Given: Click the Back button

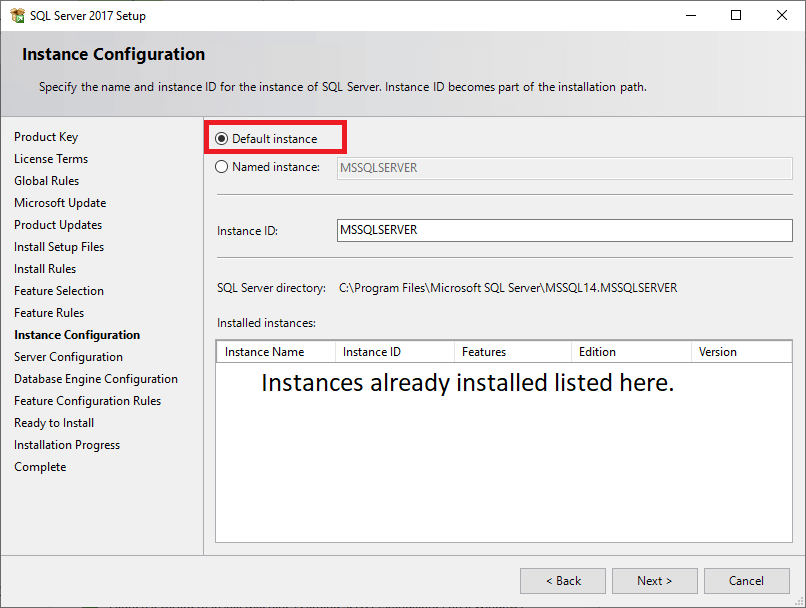Looking at the screenshot, I should pos(563,581).
